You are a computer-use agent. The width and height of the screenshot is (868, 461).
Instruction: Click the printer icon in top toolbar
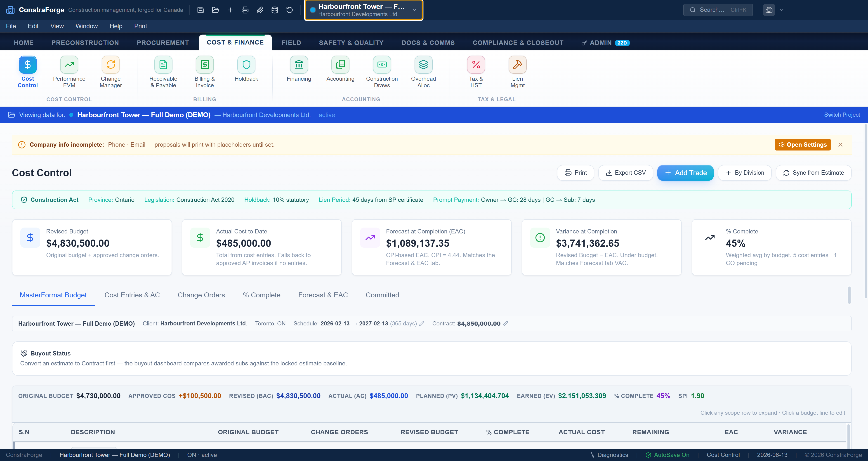[245, 10]
